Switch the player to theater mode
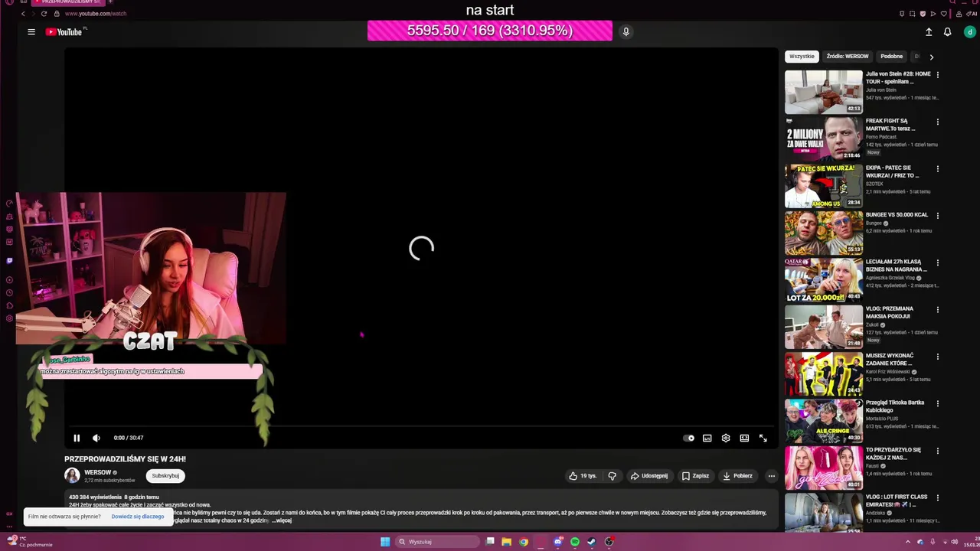The image size is (980, 551). (x=744, y=439)
